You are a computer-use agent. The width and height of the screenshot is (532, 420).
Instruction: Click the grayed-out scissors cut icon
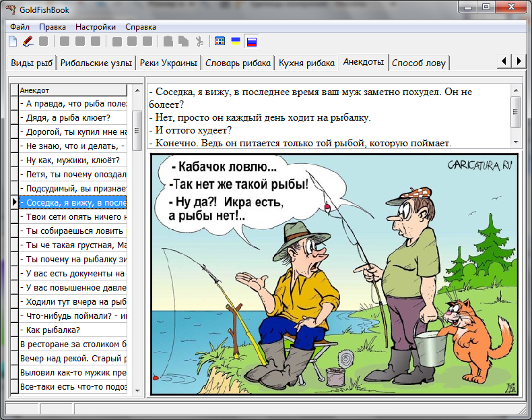[199, 41]
